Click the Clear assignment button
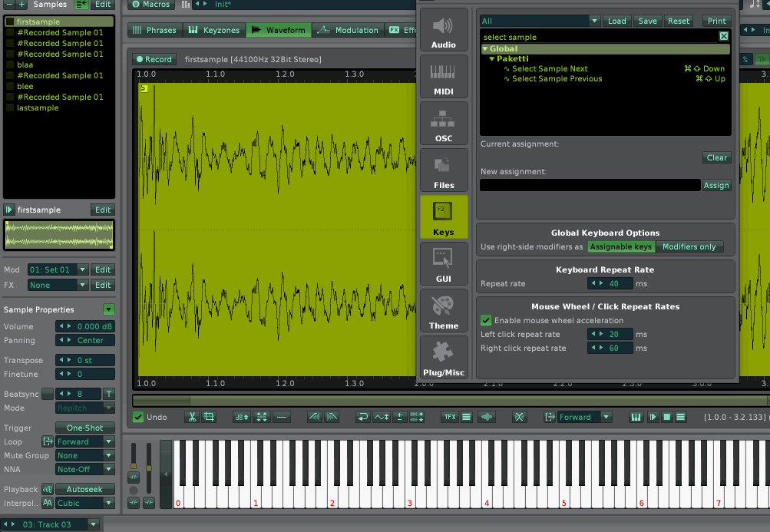The width and height of the screenshot is (770, 532). pos(716,157)
